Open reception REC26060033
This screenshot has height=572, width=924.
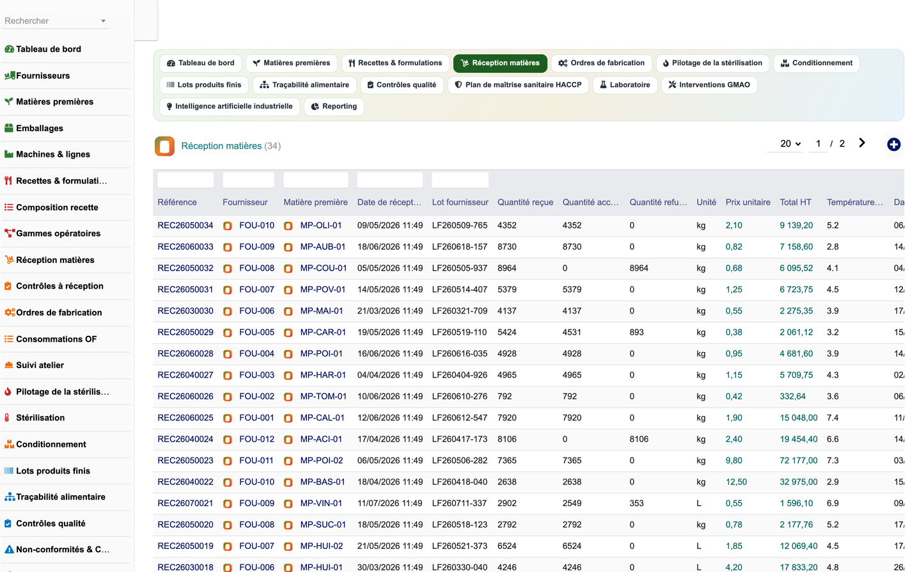pyautogui.click(x=185, y=247)
